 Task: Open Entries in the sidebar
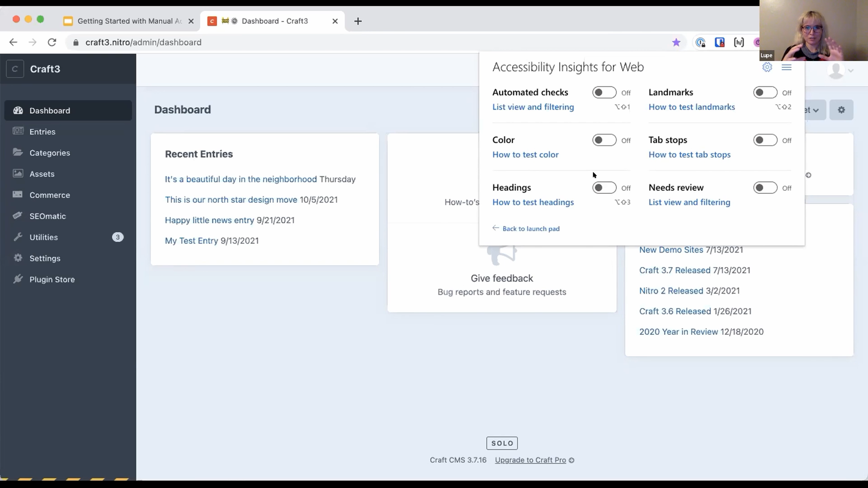pos(68,131)
